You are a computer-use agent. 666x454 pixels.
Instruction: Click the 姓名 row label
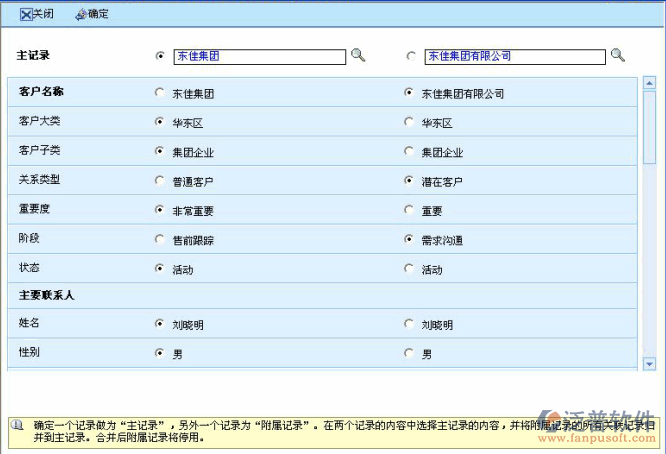click(29, 323)
